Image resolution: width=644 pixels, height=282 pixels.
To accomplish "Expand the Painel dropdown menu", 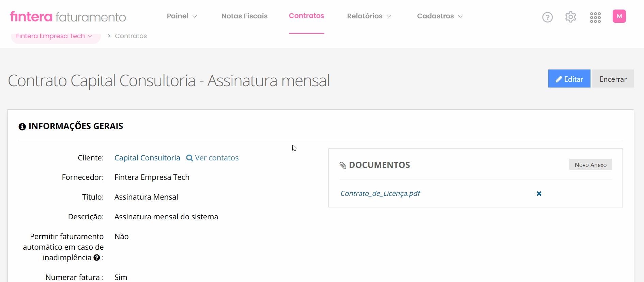I will tap(182, 16).
